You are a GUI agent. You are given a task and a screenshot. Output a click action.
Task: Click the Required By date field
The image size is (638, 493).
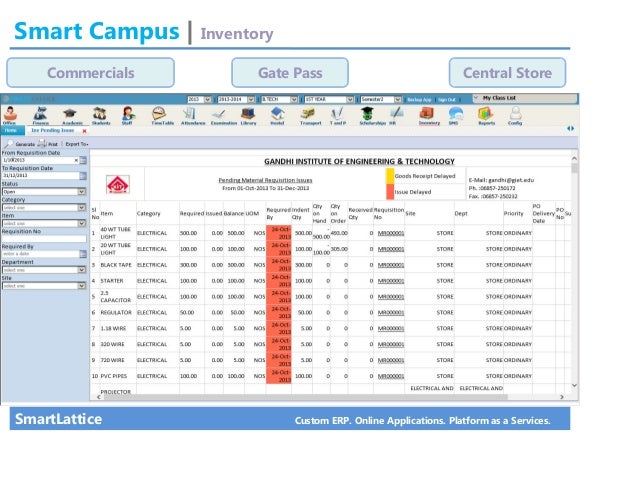click(x=41, y=254)
